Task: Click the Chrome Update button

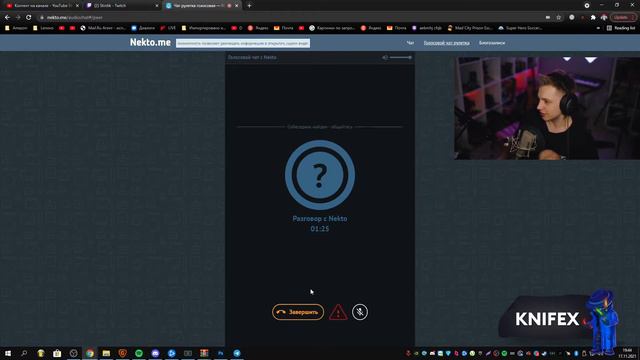Action: pos(623,18)
